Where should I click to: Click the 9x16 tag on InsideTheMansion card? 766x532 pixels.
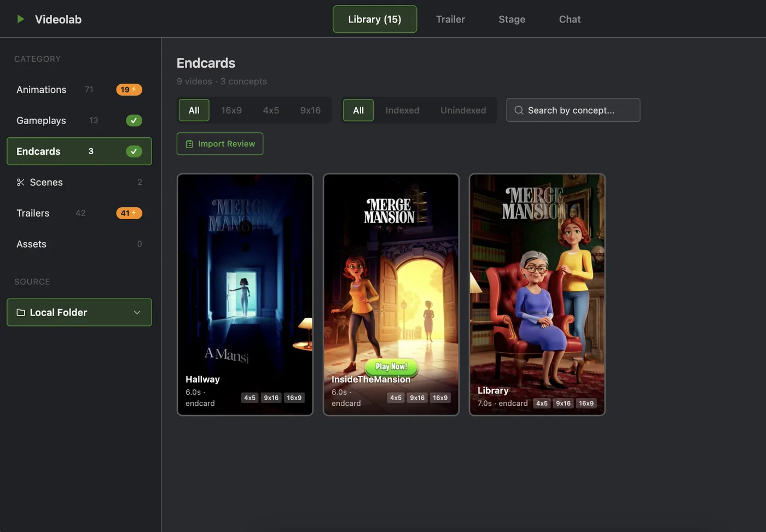click(x=417, y=398)
